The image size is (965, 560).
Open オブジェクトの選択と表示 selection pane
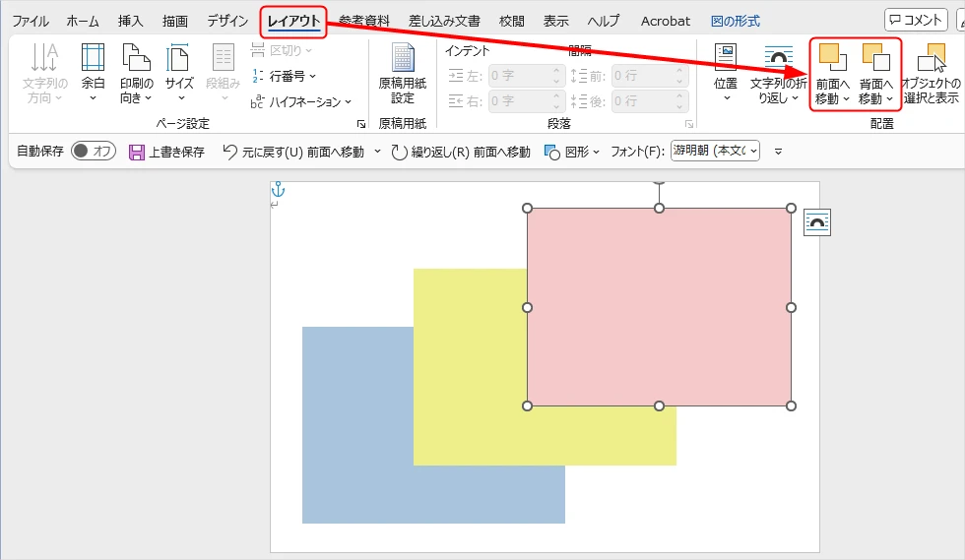coord(932,74)
